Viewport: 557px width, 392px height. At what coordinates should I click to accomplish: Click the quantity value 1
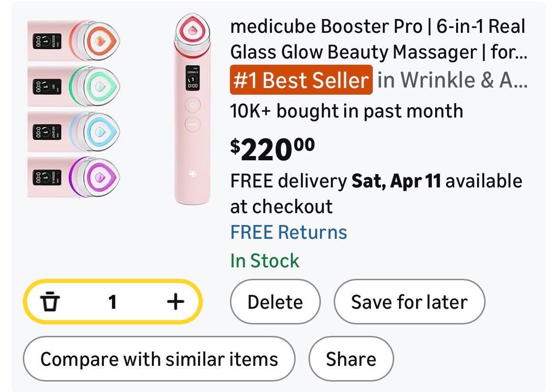(x=112, y=302)
